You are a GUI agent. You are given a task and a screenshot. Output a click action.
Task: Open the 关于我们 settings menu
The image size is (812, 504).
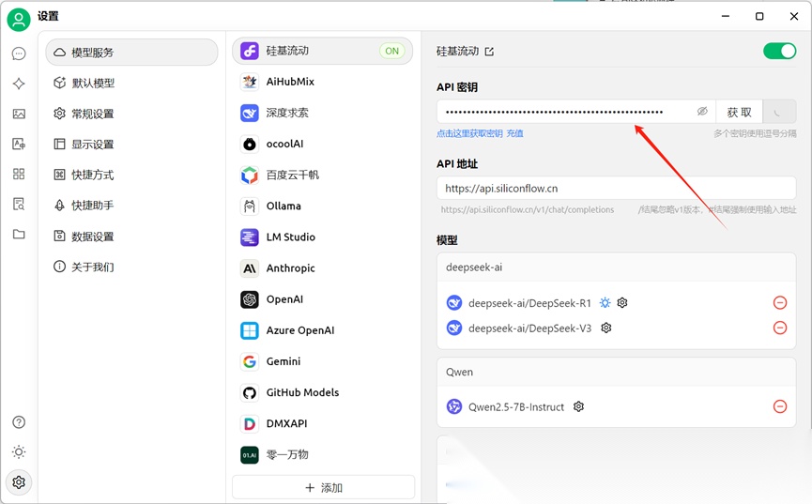click(x=131, y=267)
